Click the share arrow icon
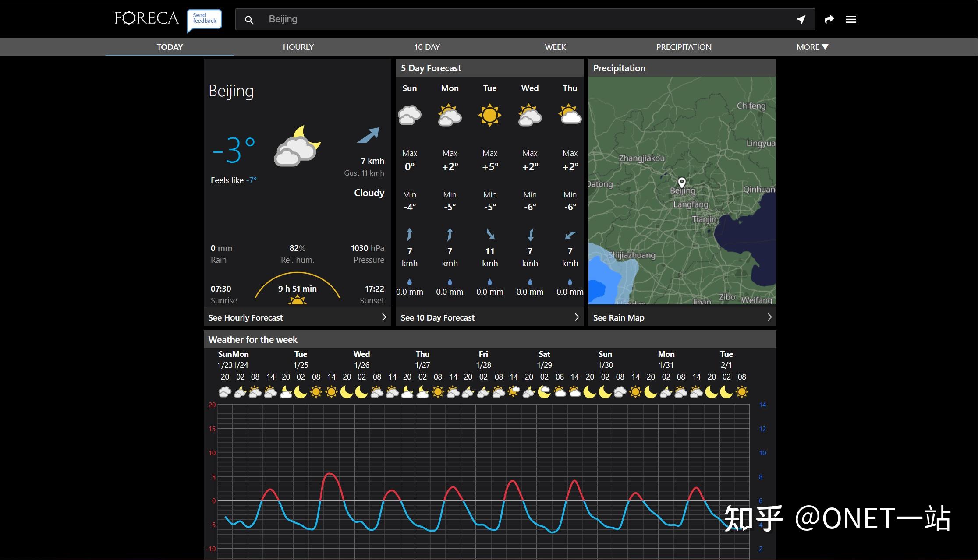978x560 pixels. 829,19
